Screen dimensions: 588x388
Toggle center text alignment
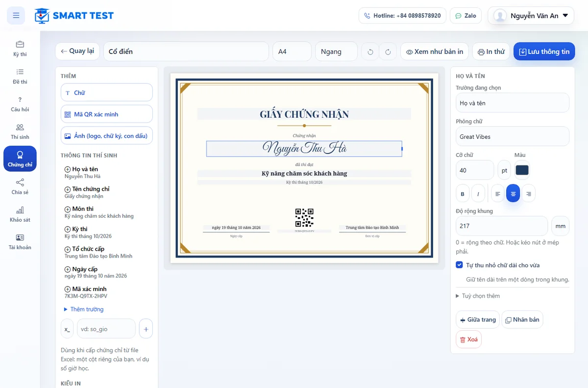(513, 194)
